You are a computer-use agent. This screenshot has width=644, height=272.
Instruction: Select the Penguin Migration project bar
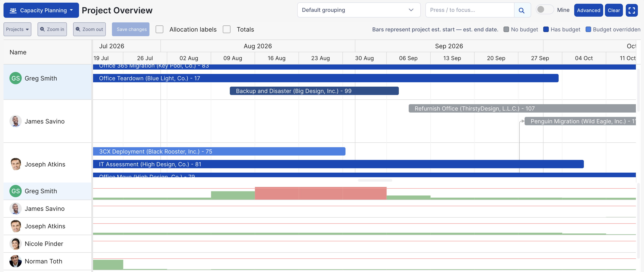[x=580, y=121]
